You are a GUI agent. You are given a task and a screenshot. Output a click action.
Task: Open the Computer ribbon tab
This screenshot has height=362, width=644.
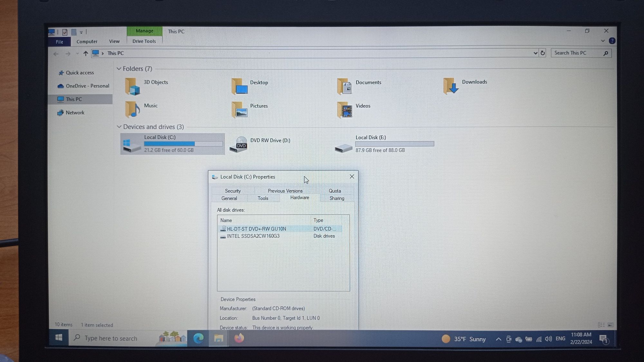(87, 42)
